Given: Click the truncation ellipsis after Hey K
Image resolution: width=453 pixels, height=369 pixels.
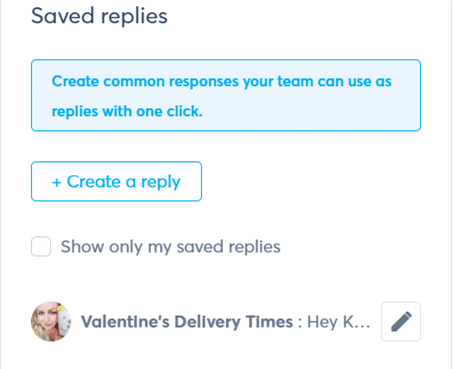Looking at the screenshot, I should point(363,326).
